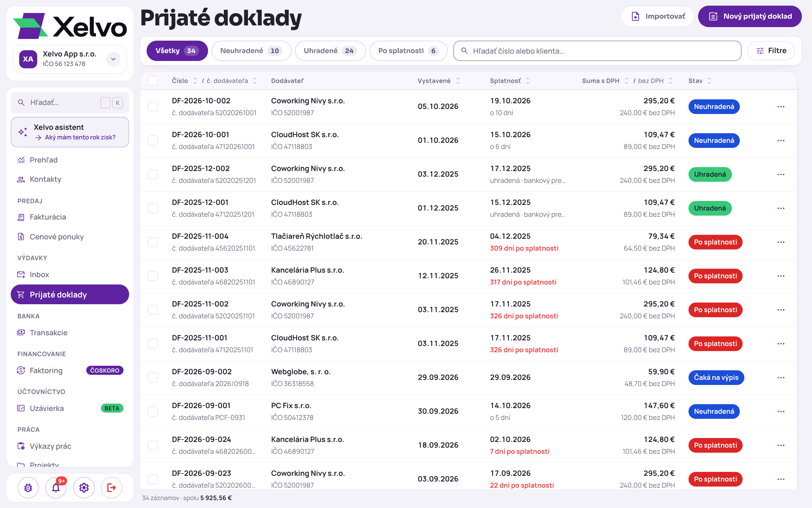The height and width of the screenshot is (508, 812).
Task: Expand the Xelvo App s.r.o. company switcher
Action: (x=70, y=59)
